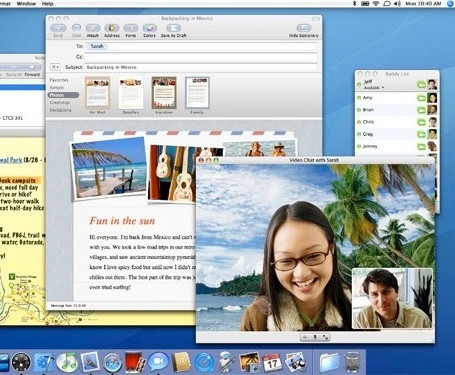Click the Send button in Mail toolbar

[x=58, y=30]
